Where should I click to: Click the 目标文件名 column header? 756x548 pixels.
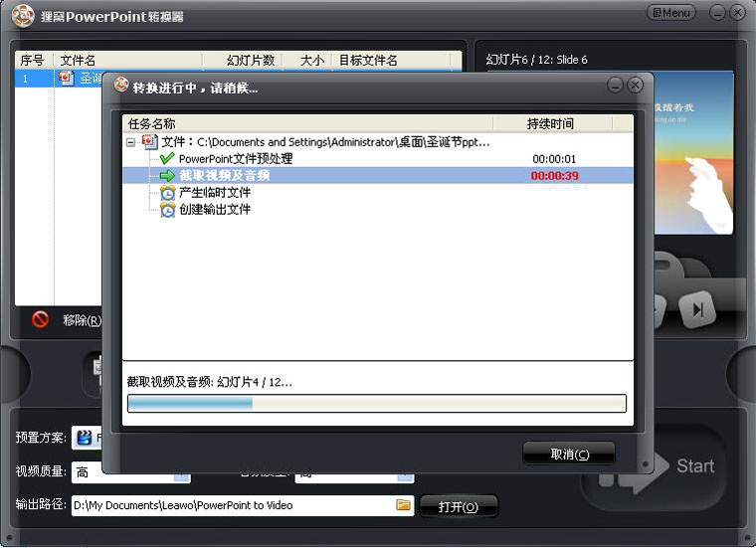coord(392,61)
